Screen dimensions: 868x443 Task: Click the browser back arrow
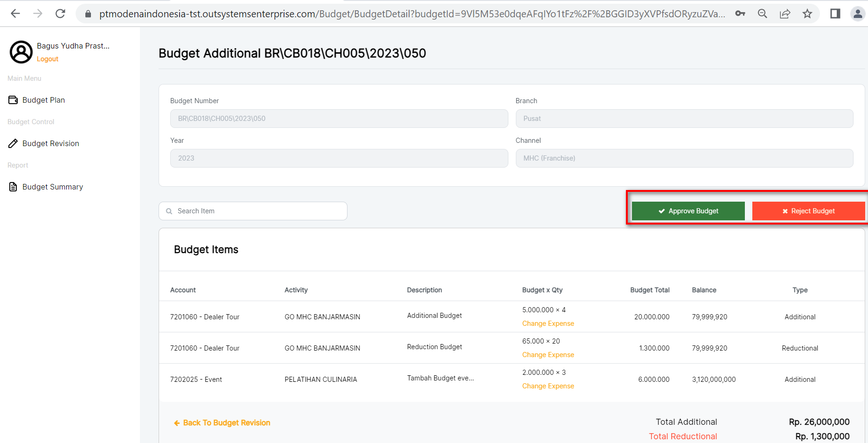point(15,14)
